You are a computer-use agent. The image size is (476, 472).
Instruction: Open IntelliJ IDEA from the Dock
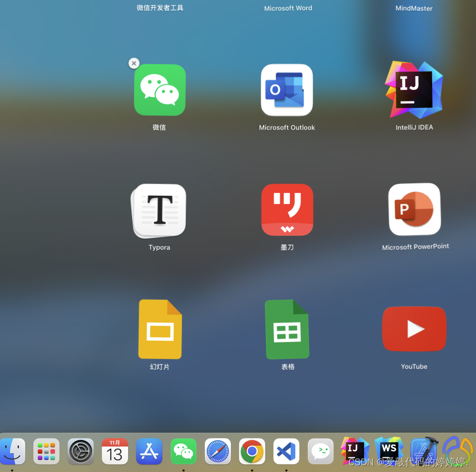tap(354, 451)
